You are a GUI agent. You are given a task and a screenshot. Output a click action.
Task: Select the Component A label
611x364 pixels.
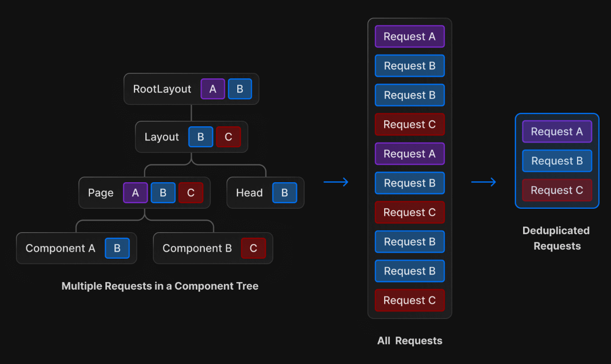60,248
